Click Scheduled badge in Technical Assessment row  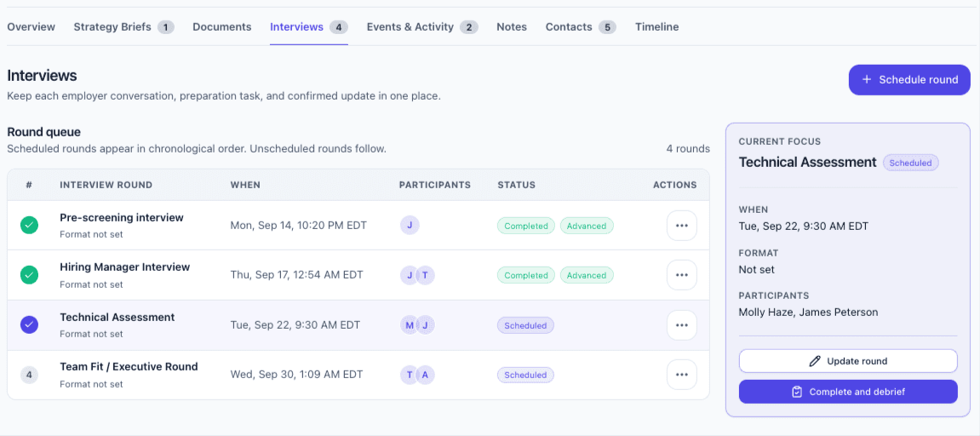point(525,325)
